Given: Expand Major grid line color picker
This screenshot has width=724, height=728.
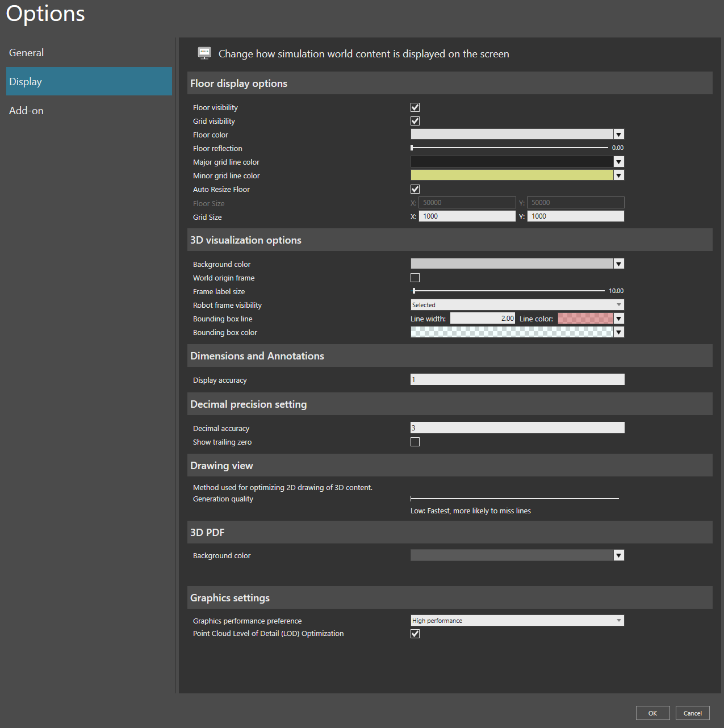Looking at the screenshot, I should 619,162.
